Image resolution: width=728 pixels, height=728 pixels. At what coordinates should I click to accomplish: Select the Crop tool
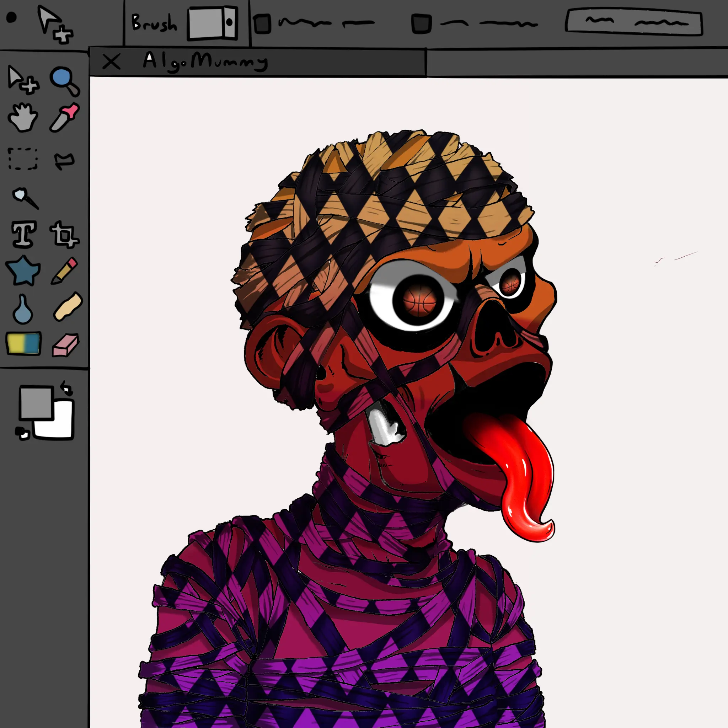tap(64, 234)
